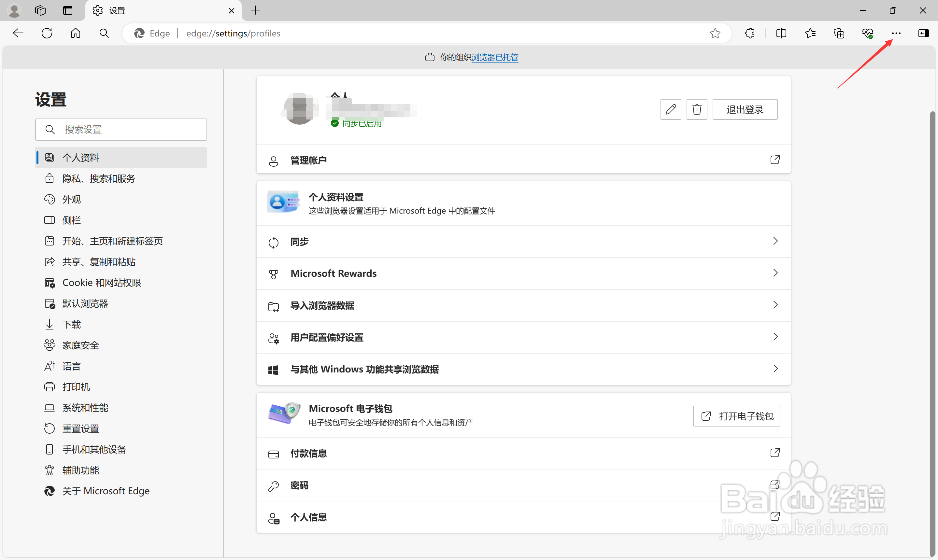Select 开始、主页和新建标签页 in sidebar
This screenshot has height=560, width=938.
click(x=121, y=241)
